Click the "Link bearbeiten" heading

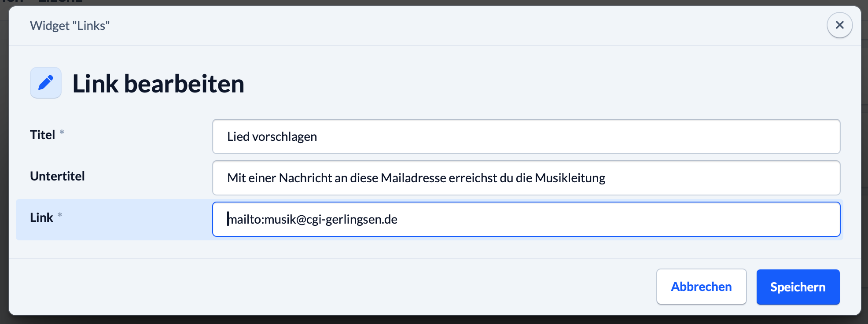158,84
